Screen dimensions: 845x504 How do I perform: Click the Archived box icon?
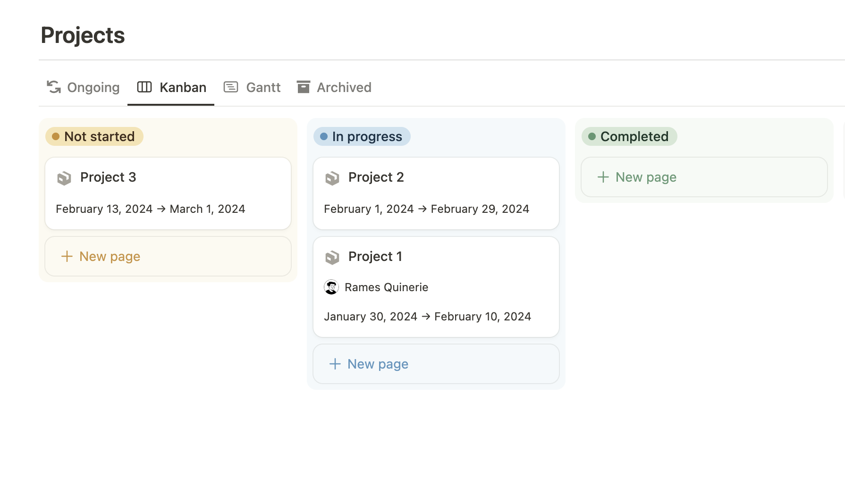[x=303, y=87]
